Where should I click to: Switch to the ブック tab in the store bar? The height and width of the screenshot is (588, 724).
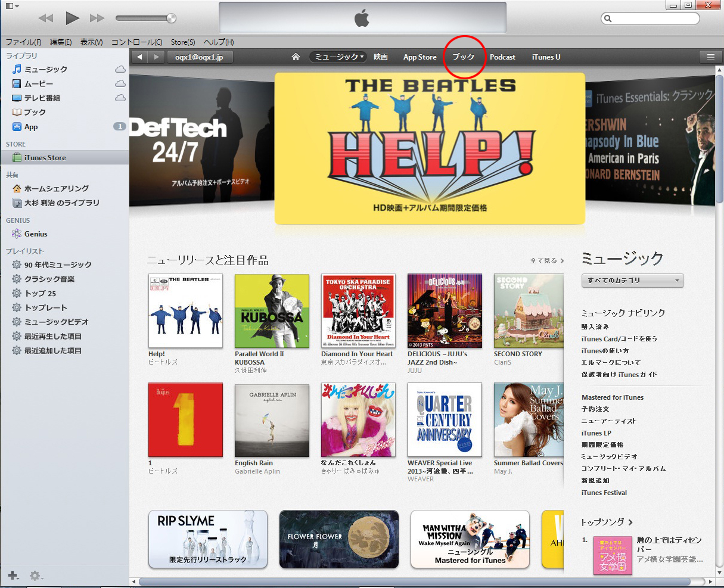(463, 57)
